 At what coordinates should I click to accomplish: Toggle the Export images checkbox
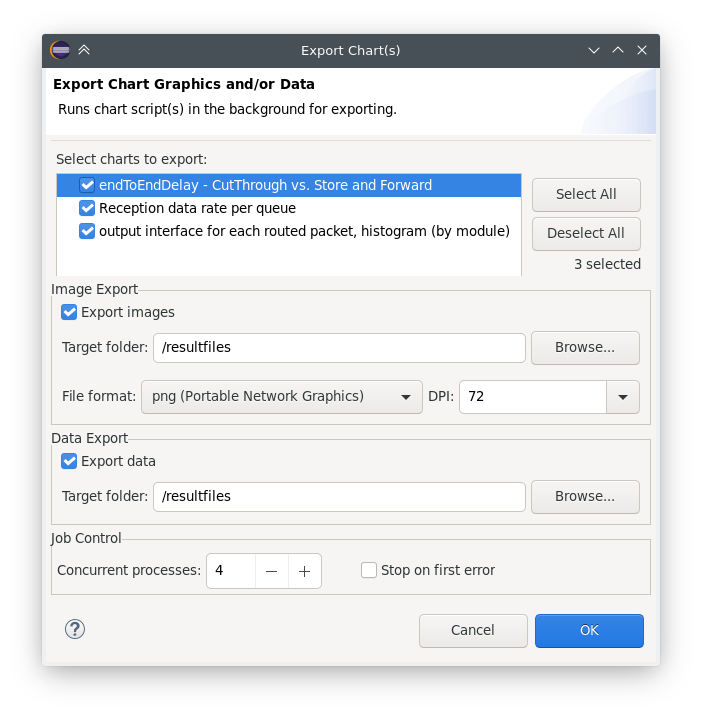[x=69, y=312]
